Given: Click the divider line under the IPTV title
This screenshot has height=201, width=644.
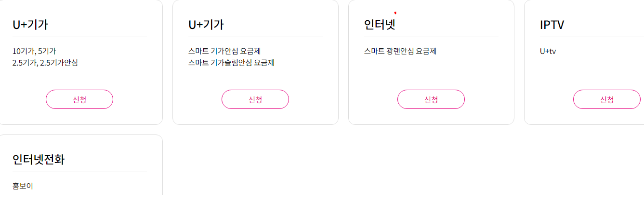Looking at the screenshot, I should 591,37.
